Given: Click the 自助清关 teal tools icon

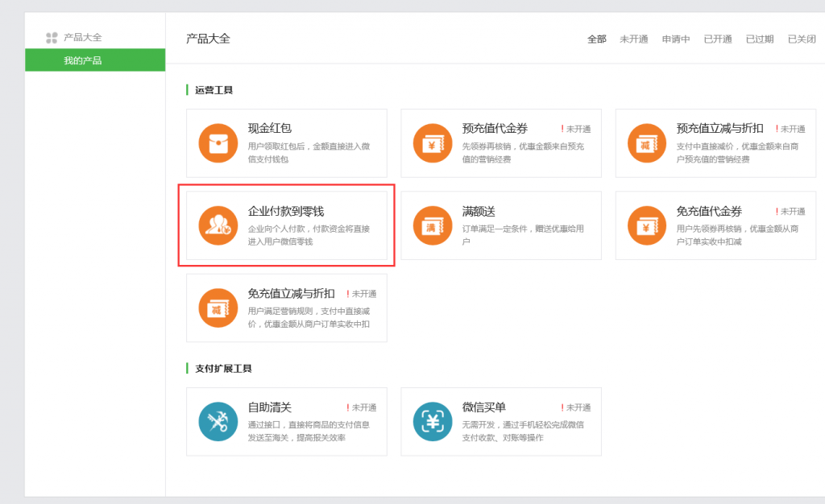Looking at the screenshot, I should pyautogui.click(x=218, y=422).
